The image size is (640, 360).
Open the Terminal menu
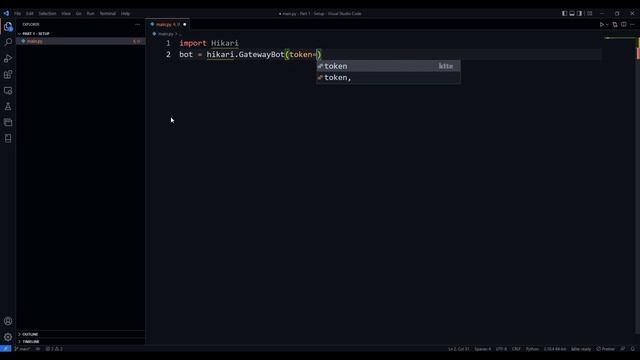[x=108, y=13]
